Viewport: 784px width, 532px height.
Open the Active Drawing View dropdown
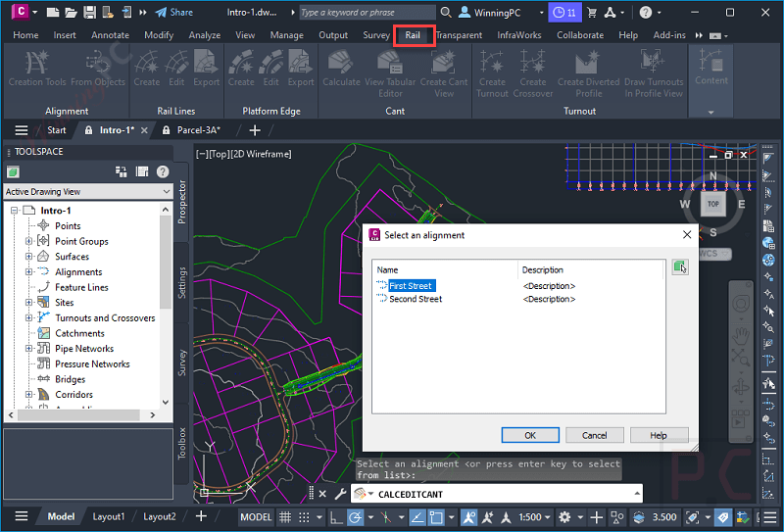click(x=88, y=191)
